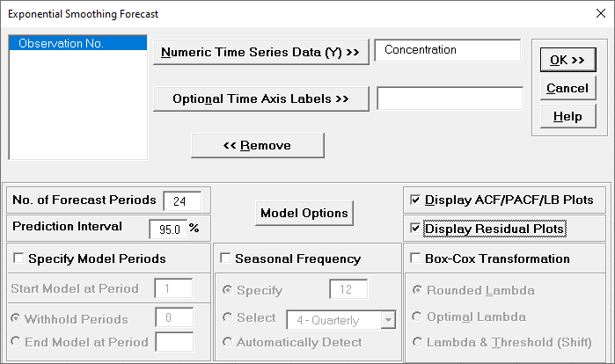This screenshot has width=615, height=364.
Task: Enable Box-Cox Transformation
Action: coord(415,259)
